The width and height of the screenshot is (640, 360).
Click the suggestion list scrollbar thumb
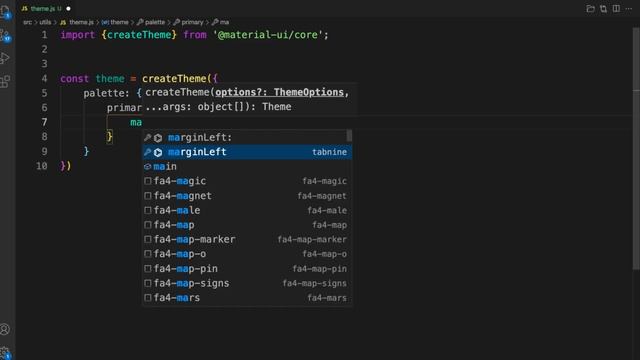(x=349, y=136)
